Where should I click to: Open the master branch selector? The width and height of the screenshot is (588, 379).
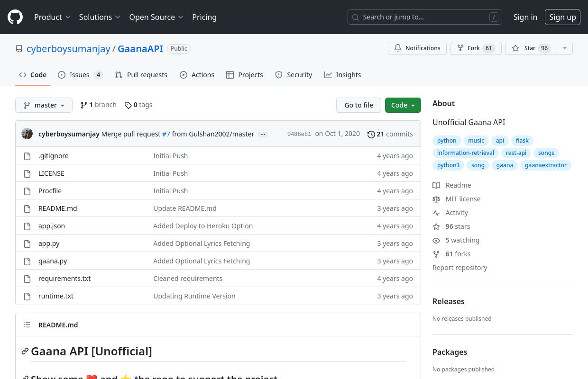44,105
